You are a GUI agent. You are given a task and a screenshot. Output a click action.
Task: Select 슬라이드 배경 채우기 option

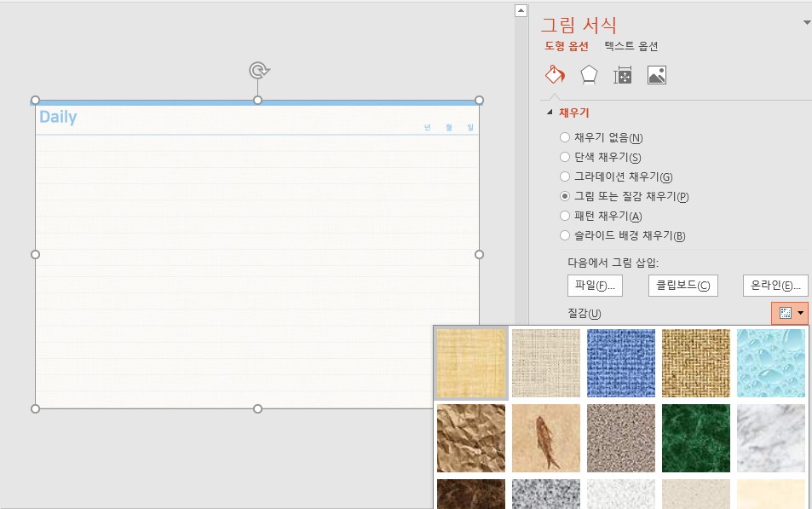tap(623, 236)
